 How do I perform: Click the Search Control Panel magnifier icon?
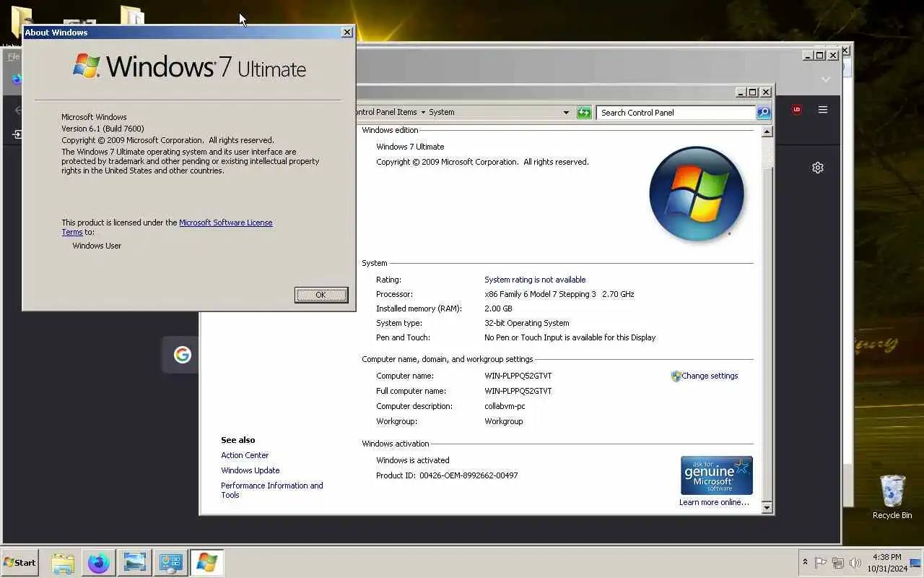(x=764, y=113)
